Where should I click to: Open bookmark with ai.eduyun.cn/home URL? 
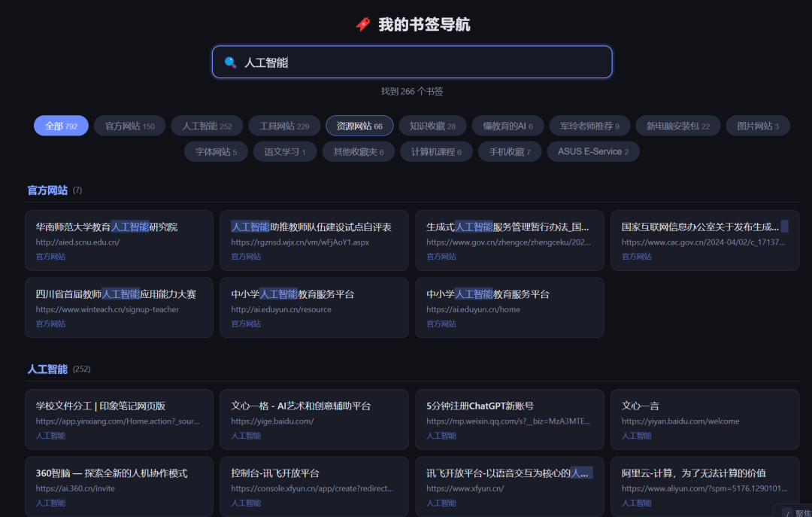(510, 308)
